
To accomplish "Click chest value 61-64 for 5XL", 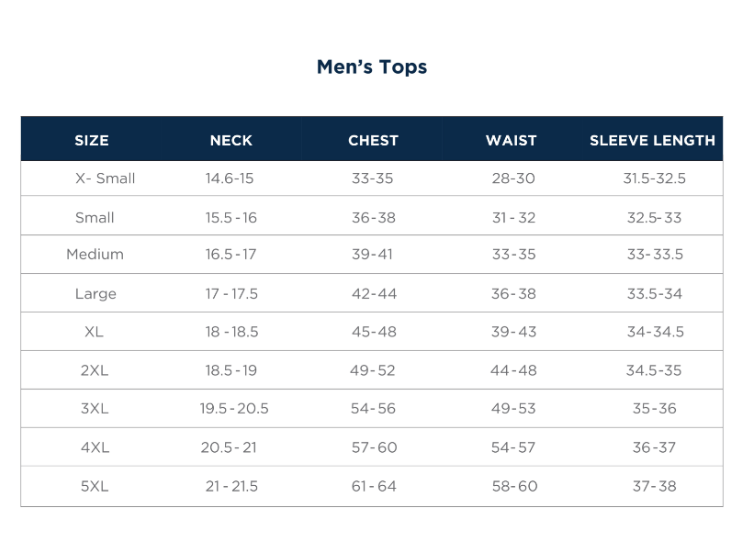I will [x=374, y=487].
